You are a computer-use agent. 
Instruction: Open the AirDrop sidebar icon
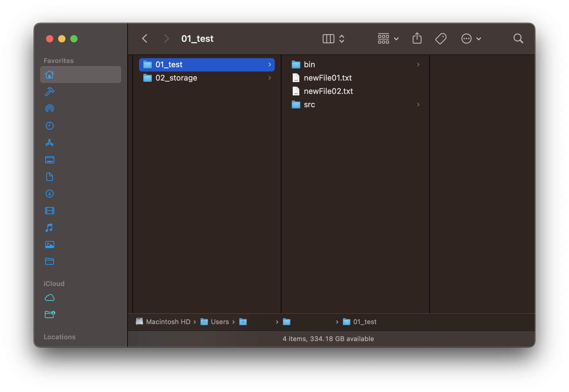(49, 108)
